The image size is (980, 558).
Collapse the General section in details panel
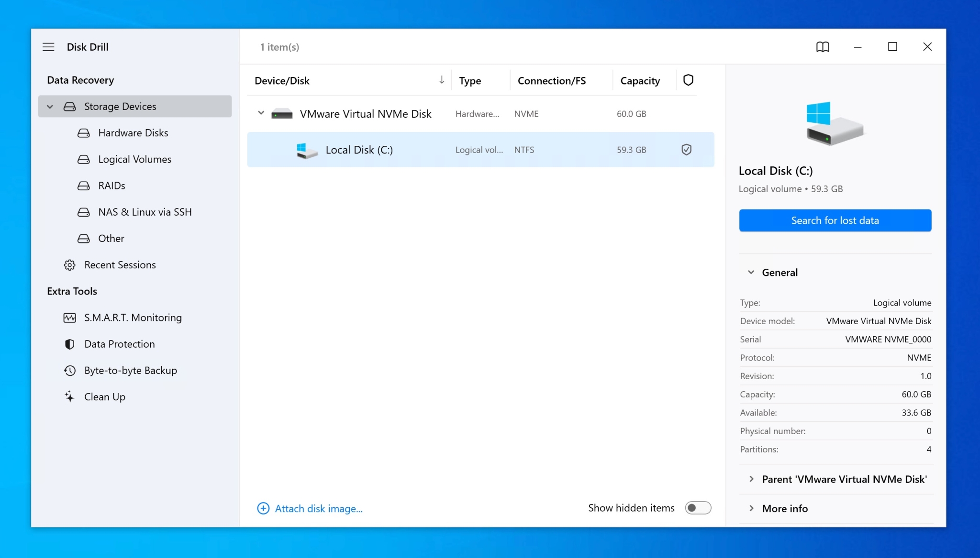click(751, 272)
